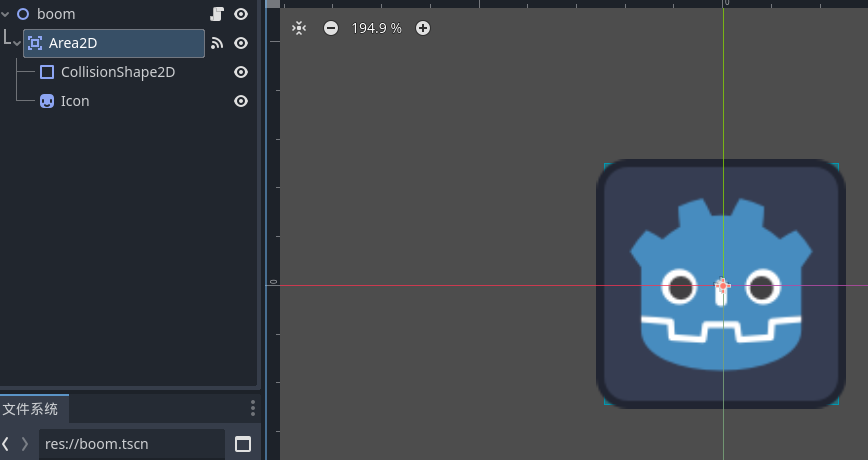The width and height of the screenshot is (868, 460).
Task: Toggle visibility of Icon node
Action: tap(241, 101)
